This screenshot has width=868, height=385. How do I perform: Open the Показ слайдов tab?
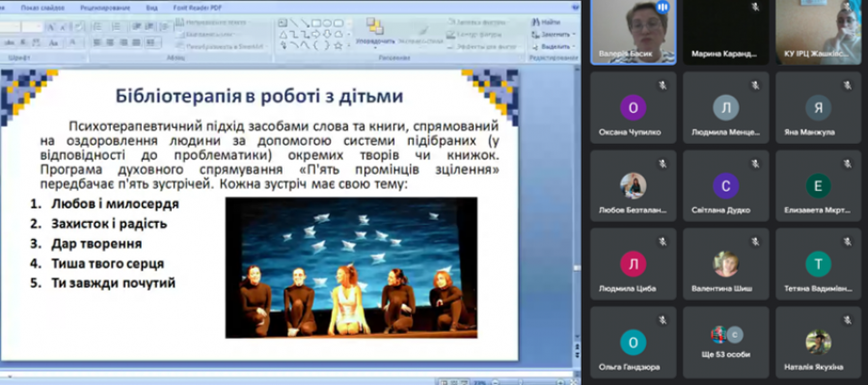[42, 8]
